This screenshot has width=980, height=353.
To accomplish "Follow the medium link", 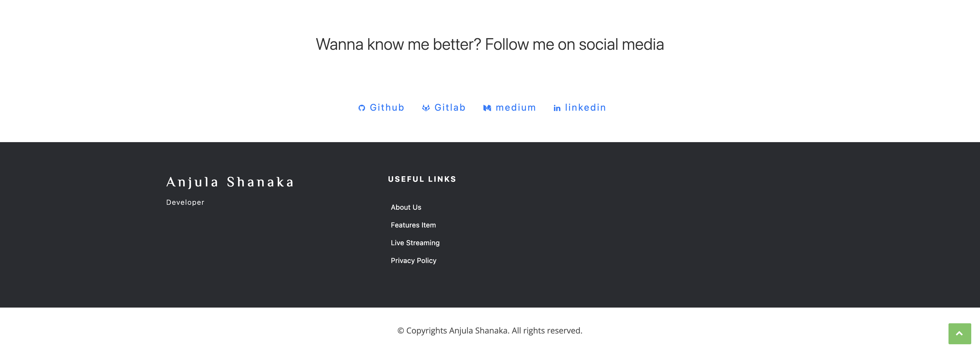I will 515,107.
